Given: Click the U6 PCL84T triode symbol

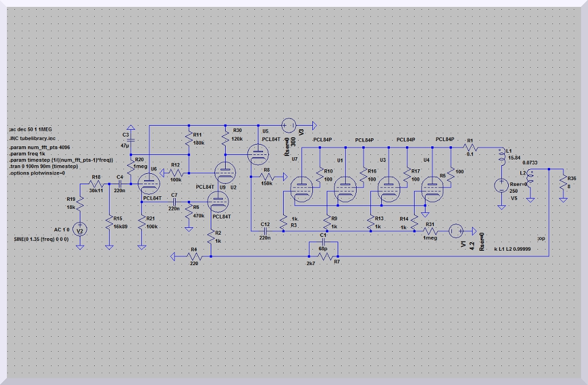Looking at the screenshot, I should coord(150,184).
